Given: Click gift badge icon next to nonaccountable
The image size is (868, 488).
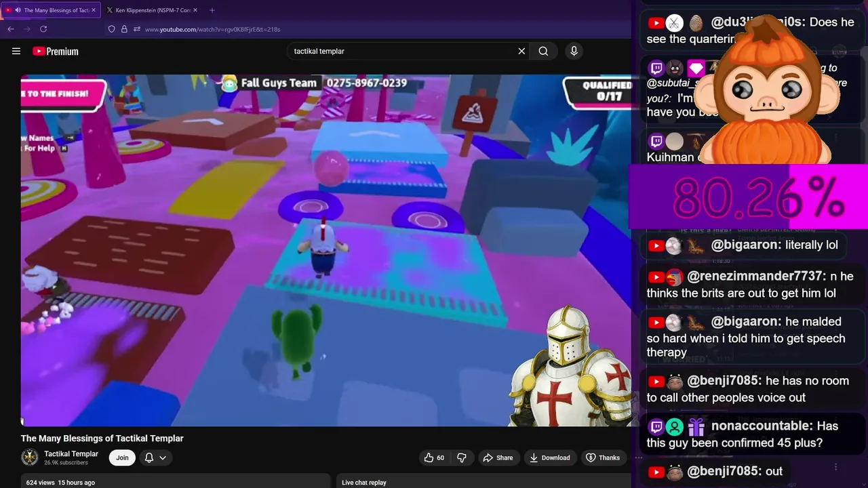Looking at the screenshot, I should click(696, 427).
